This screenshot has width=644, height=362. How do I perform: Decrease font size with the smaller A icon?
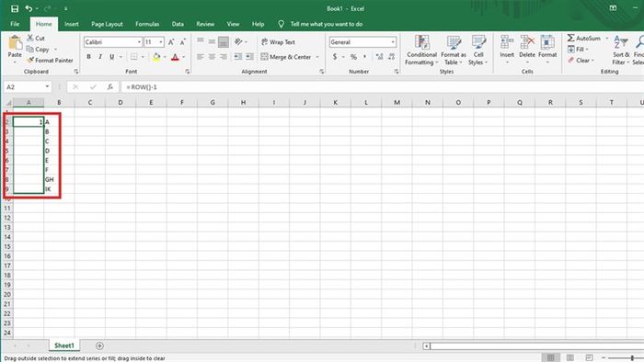[x=183, y=42]
